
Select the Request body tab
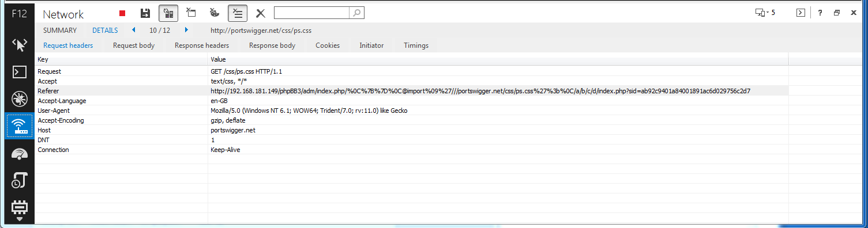pos(134,45)
